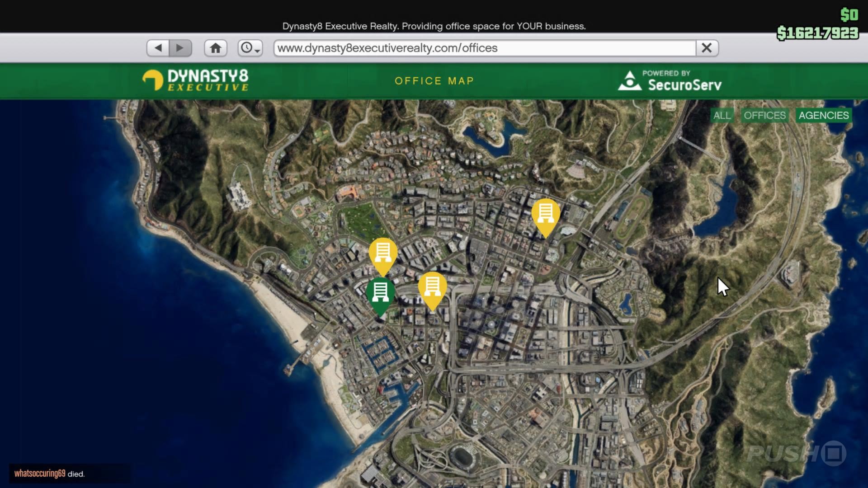Select AGENCIES tab in top-right corner
This screenshot has width=868, height=488.
823,115
